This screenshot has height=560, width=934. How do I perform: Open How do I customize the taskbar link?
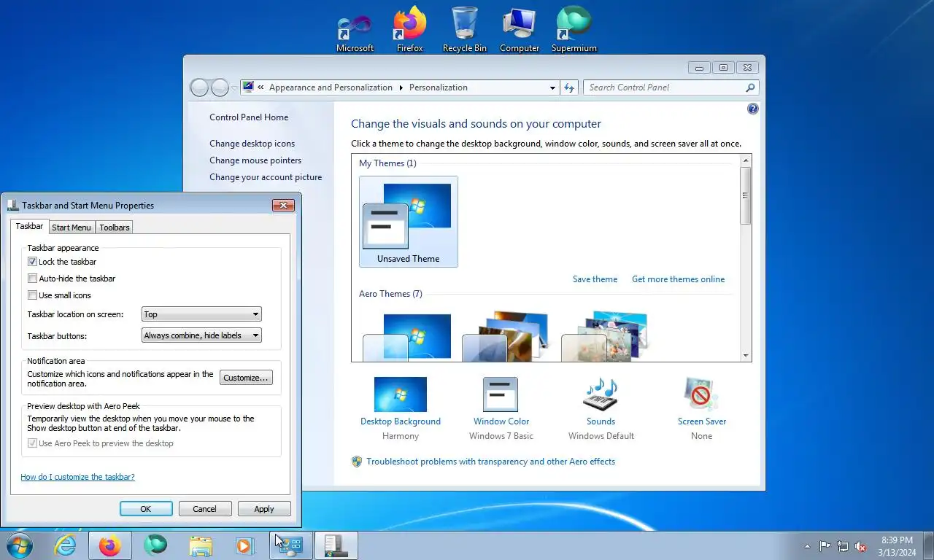(77, 477)
